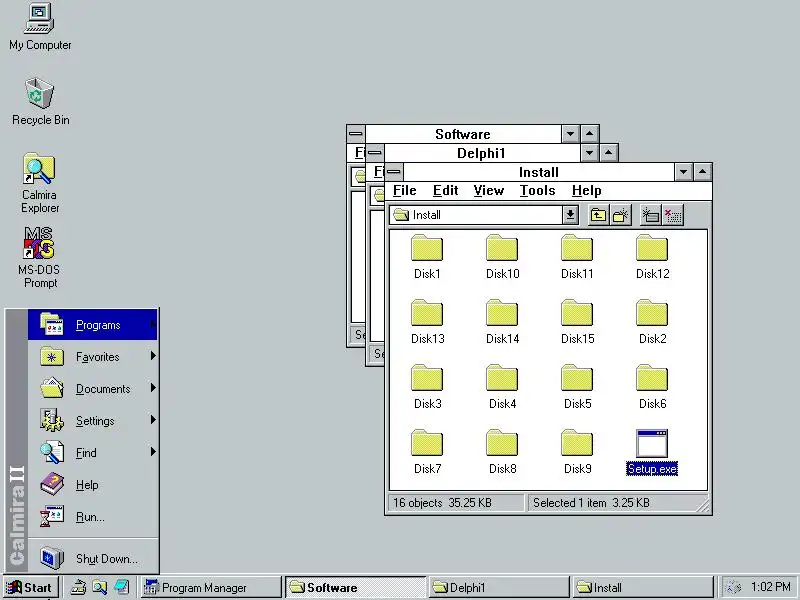Select the Disk12 folder
The width and height of the screenshot is (800, 600).
652,257
